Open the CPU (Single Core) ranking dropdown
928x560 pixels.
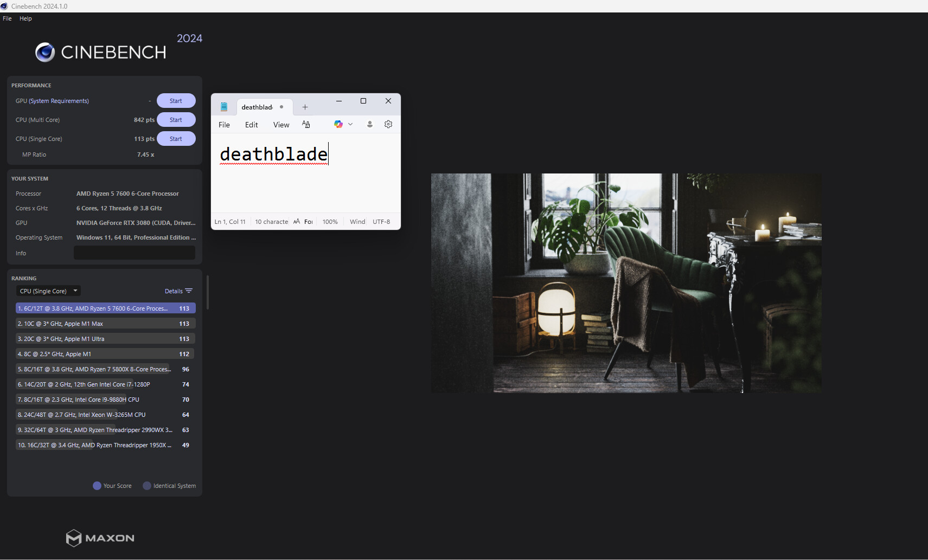click(x=48, y=291)
